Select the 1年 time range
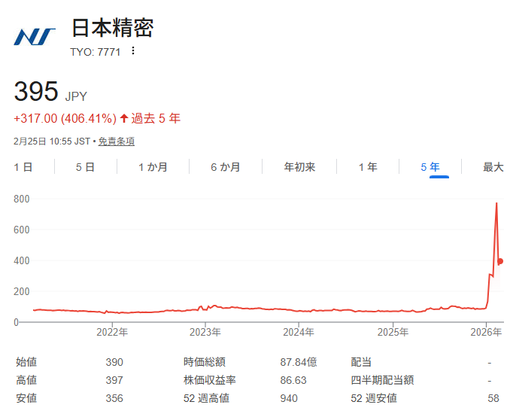The width and height of the screenshot is (510, 420). click(x=368, y=167)
